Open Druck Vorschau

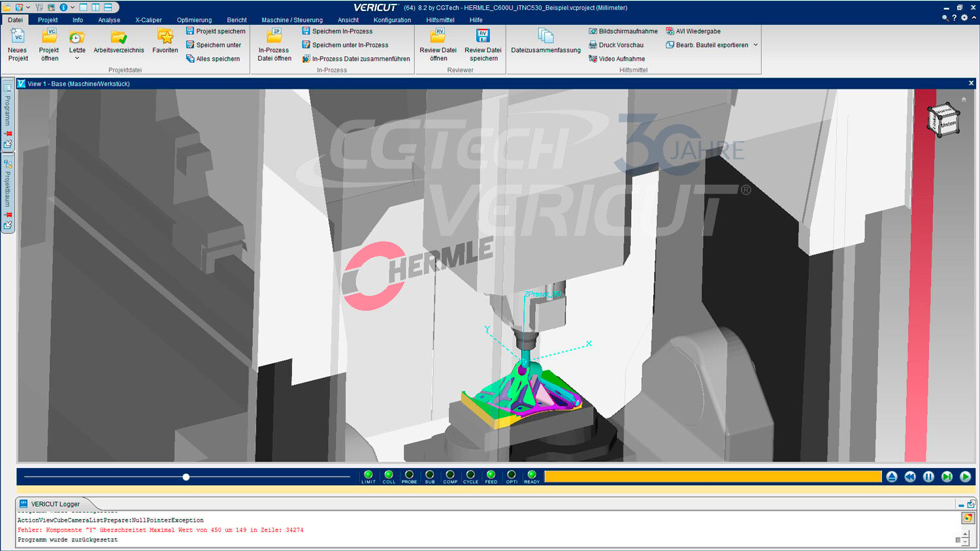(616, 45)
